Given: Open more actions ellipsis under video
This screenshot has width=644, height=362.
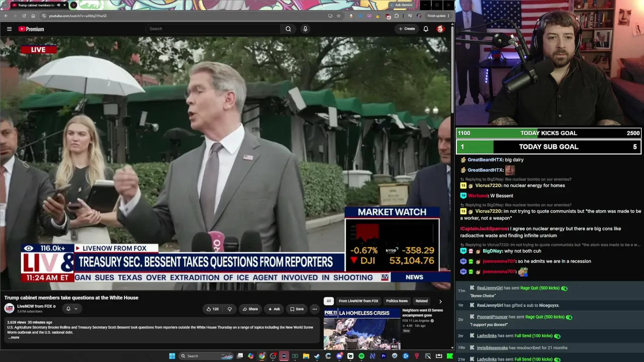Looking at the screenshot, I should click(314, 309).
